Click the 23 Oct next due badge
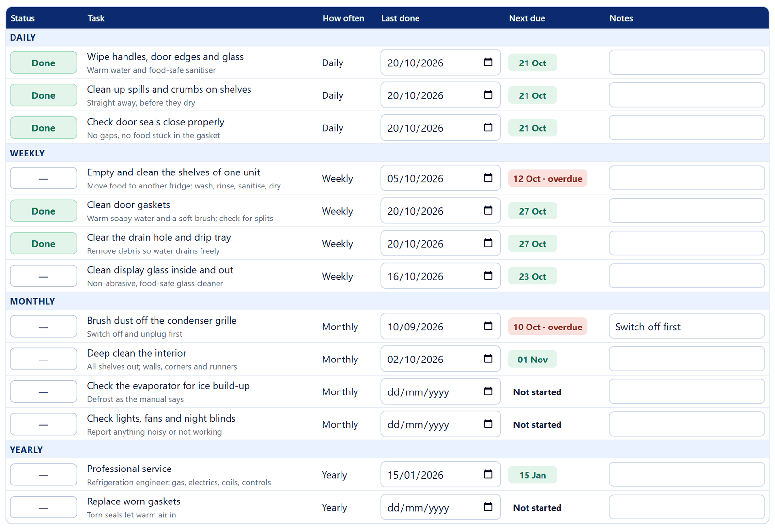The image size is (775, 532). [532, 276]
